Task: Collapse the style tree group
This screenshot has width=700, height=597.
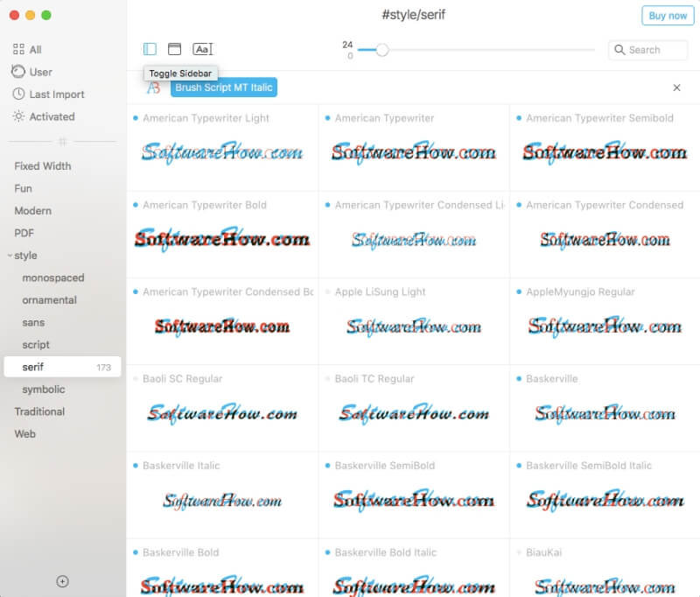Action: [10, 256]
